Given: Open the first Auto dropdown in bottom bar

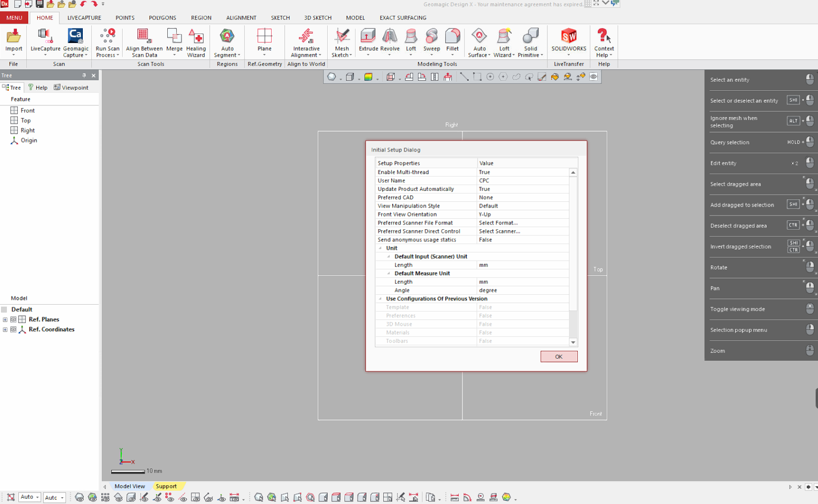Looking at the screenshot, I should coord(30,497).
